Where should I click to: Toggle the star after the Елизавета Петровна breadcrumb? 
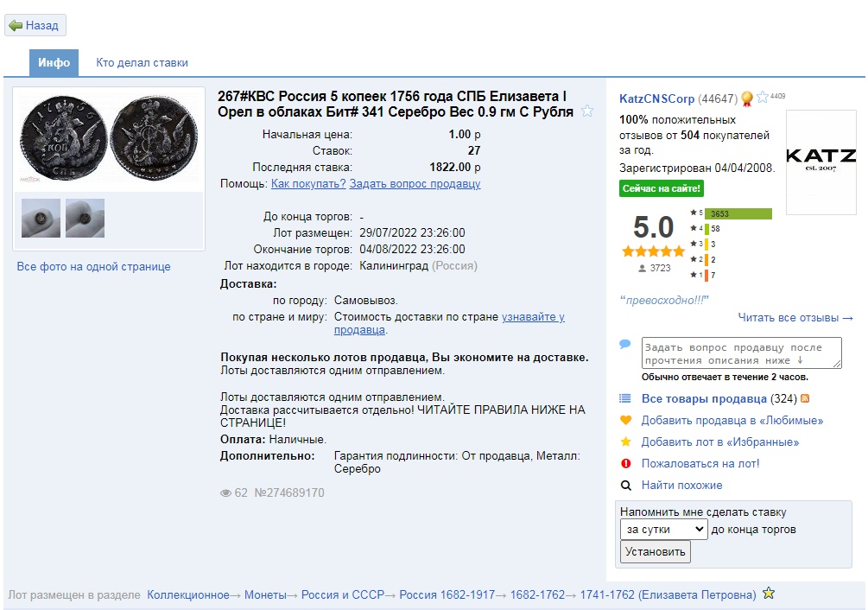point(769,594)
